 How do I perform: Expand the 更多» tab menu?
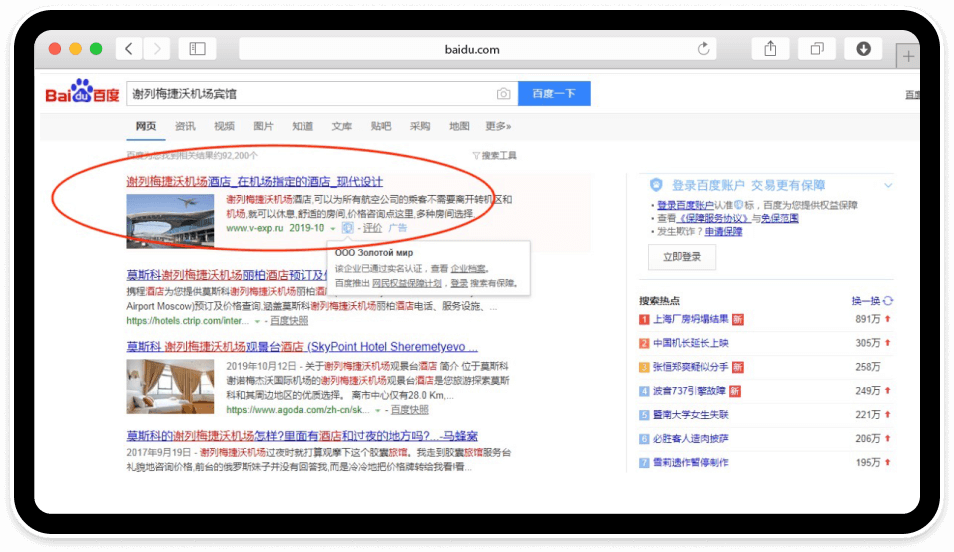pyautogui.click(x=498, y=126)
